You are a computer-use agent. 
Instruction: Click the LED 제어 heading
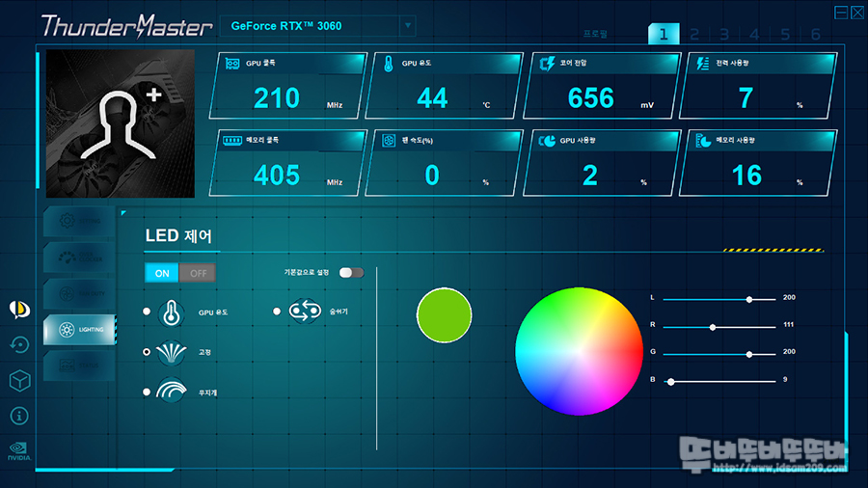point(178,236)
